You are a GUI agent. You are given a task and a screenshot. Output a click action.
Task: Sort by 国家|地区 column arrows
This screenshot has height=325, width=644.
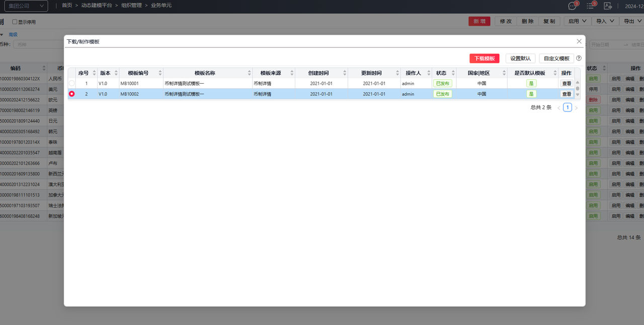point(503,73)
